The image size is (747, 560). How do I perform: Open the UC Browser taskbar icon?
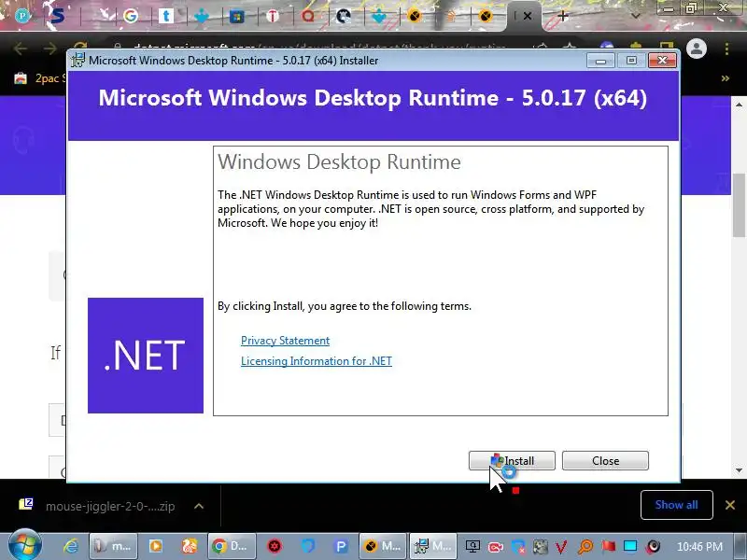tap(190, 546)
